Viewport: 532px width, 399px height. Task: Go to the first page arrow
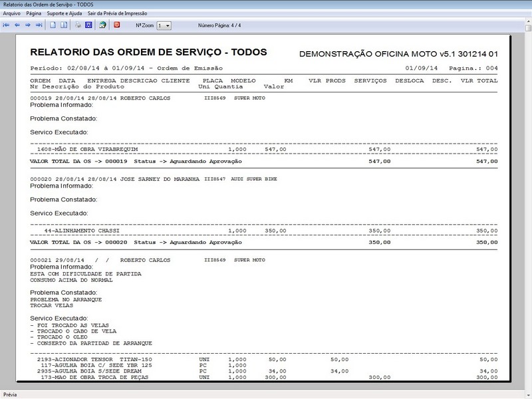pyautogui.click(x=6, y=25)
